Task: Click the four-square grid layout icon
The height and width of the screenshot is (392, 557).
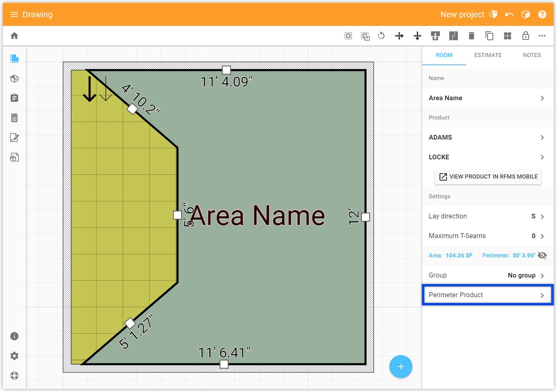Action: click(x=508, y=36)
